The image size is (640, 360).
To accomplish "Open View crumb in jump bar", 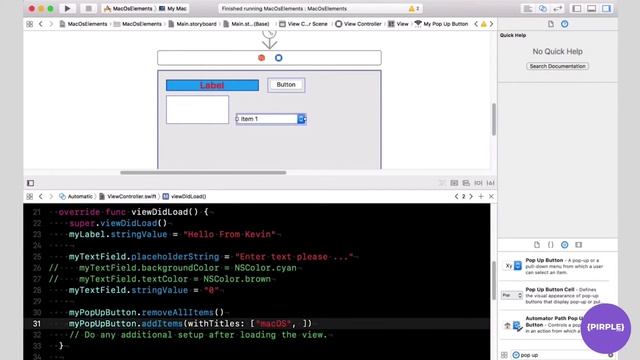I will pyautogui.click(x=398, y=24).
